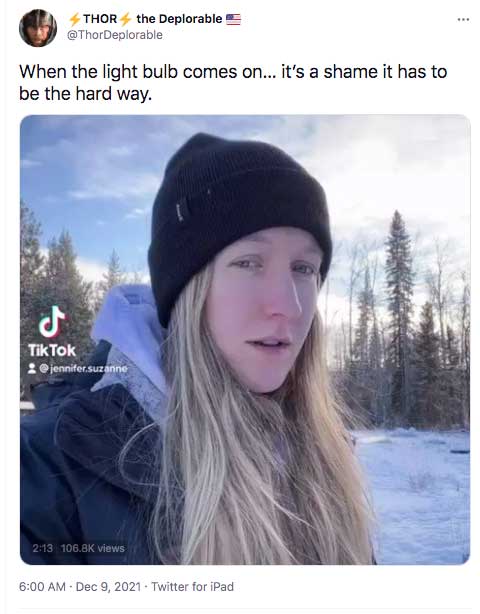
Task: Click the person icon beside jennifer.suzanne
Action: pyautogui.click(x=32, y=368)
